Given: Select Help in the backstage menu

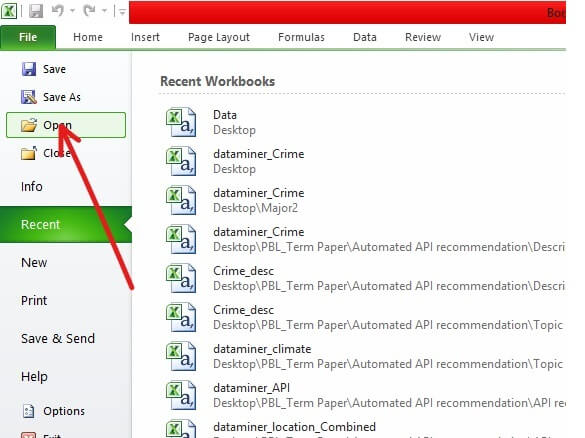Looking at the screenshot, I should 34,377.
